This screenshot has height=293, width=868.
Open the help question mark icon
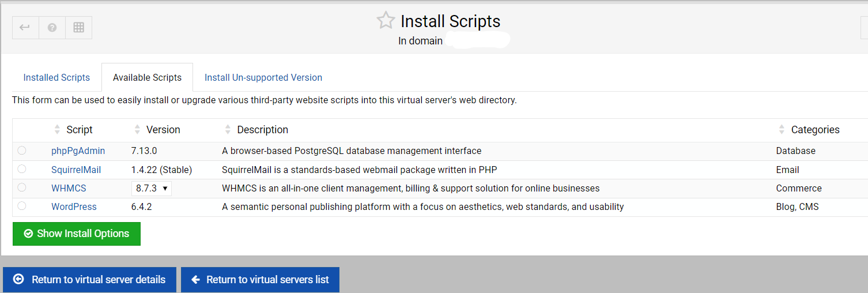point(52,28)
